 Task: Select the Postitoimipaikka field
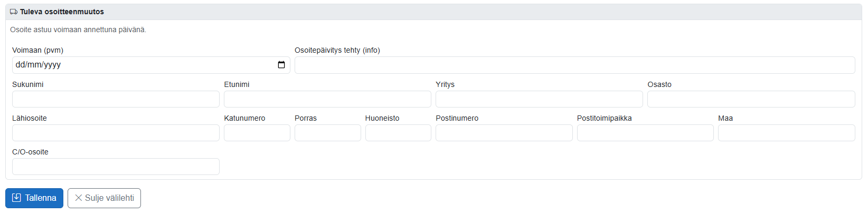coord(645,133)
